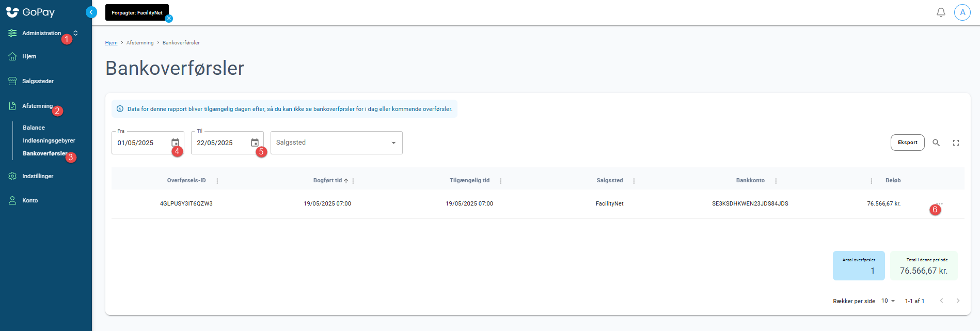Sort by Bankkonto column header

pos(750,180)
